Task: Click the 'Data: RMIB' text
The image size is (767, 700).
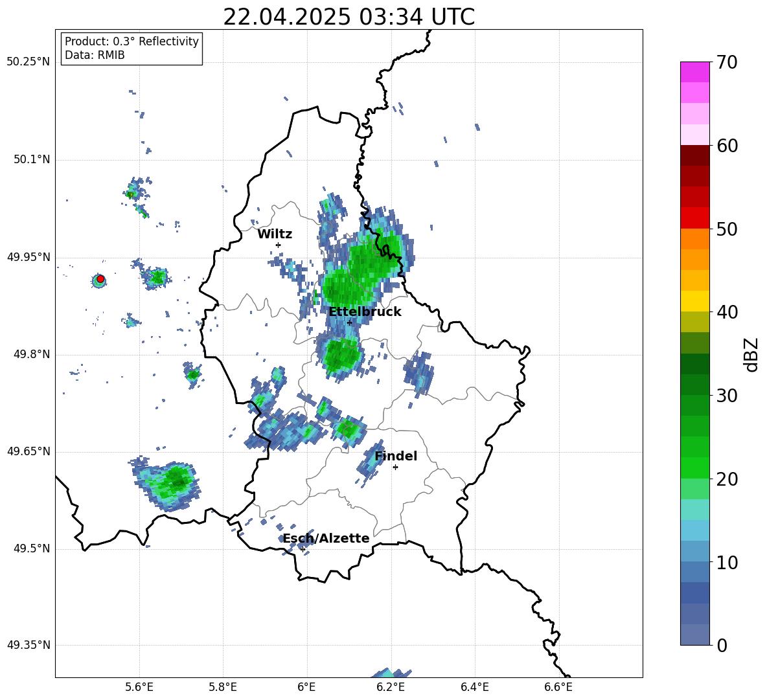Action: coord(95,55)
